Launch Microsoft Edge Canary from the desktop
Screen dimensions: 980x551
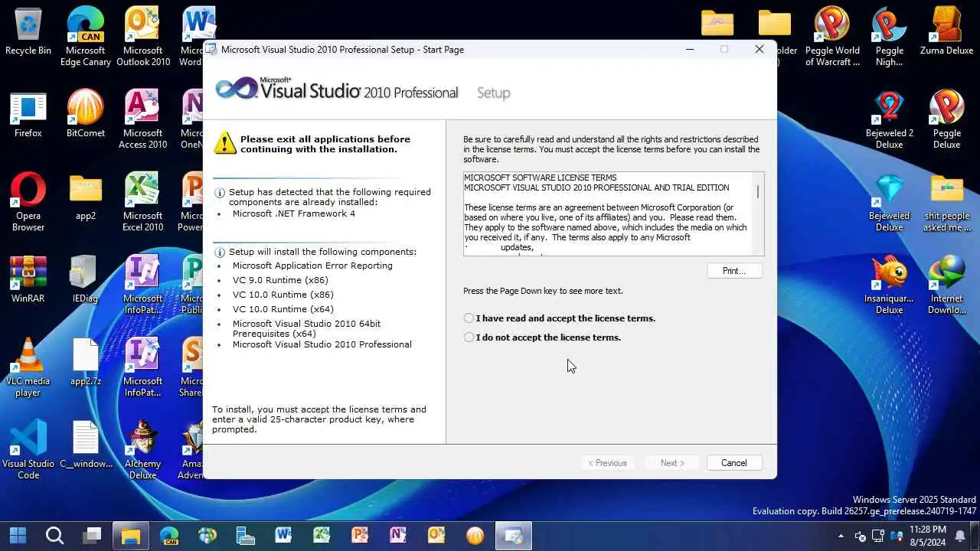click(x=85, y=37)
